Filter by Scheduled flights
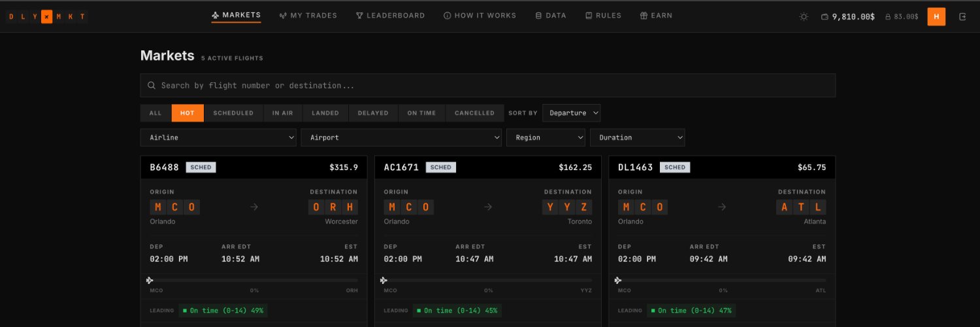Image resolution: width=980 pixels, height=327 pixels. tap(233, 113)
